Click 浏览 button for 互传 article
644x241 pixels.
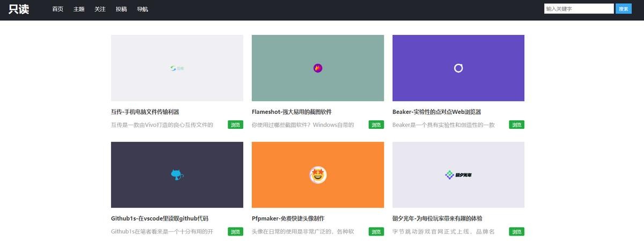pos(236,125)
